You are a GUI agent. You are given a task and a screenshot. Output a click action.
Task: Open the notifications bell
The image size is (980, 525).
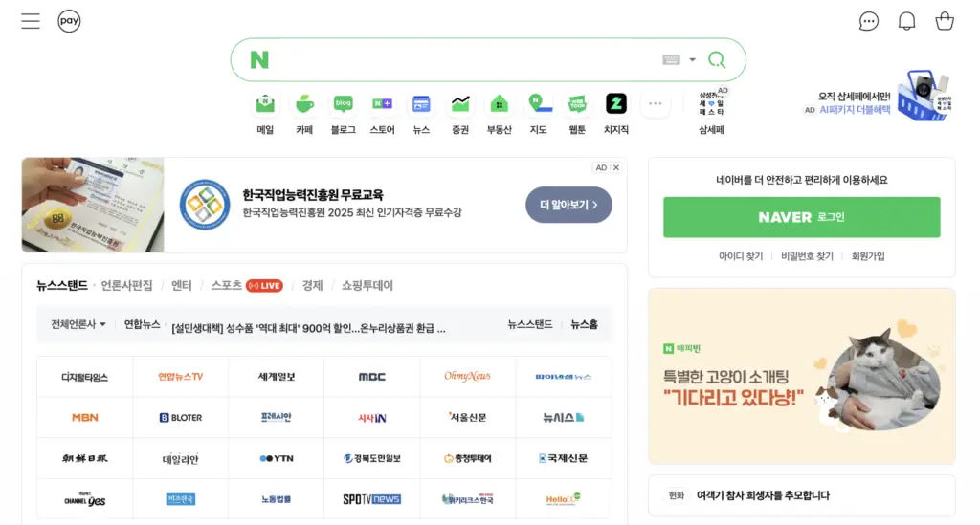(x=907, y=21)
